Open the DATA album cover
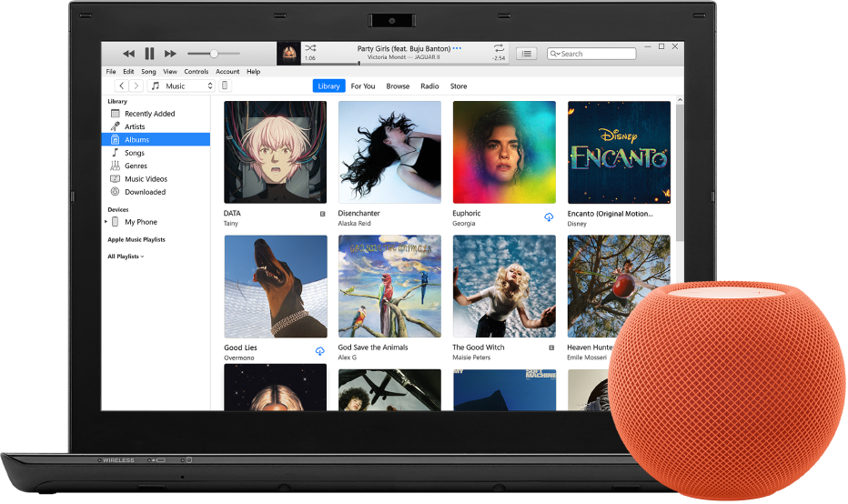 [x=276, y=152]
